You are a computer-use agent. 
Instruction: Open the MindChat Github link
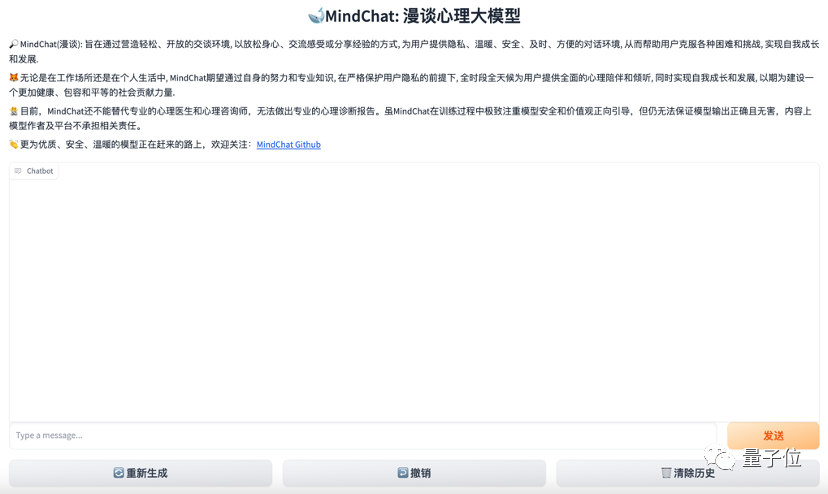pyautogui.click(x=288, y=144)
